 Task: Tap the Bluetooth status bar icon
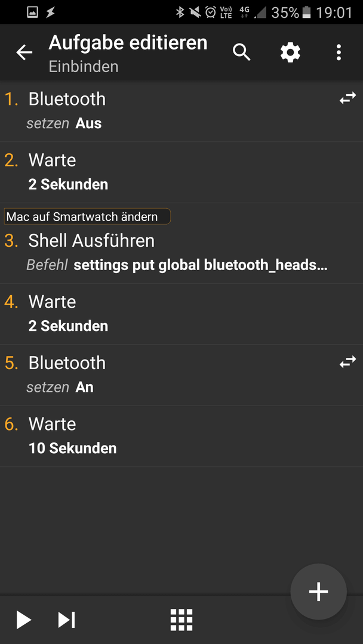[180, 13]
